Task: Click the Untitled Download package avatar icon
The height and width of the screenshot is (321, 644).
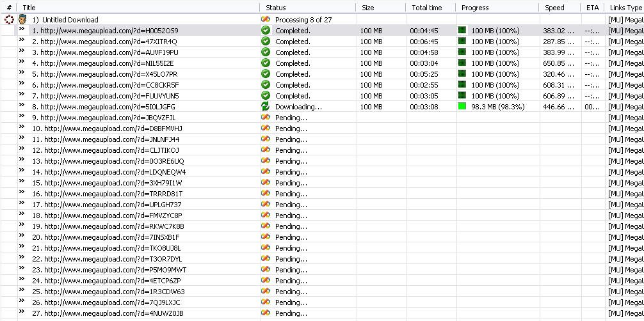Action: pos(22,19)
